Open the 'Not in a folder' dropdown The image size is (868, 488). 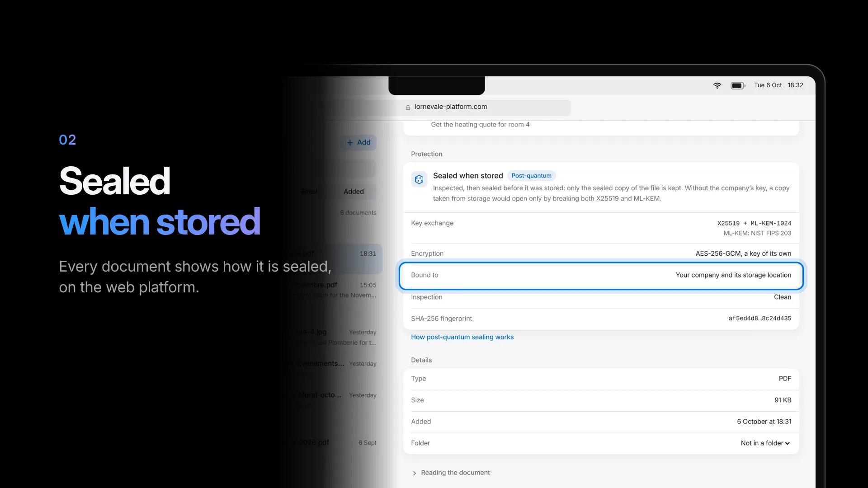coord(765,443)
